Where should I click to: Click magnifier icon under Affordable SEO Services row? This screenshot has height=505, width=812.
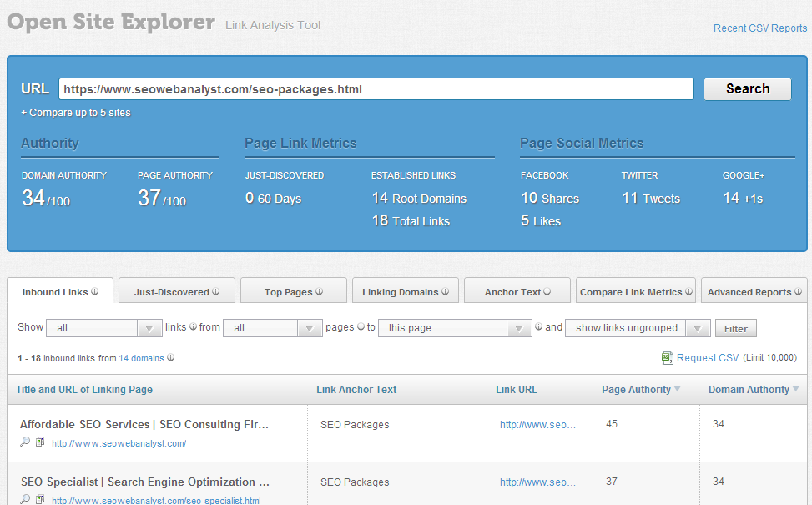[x=25, y=442]
